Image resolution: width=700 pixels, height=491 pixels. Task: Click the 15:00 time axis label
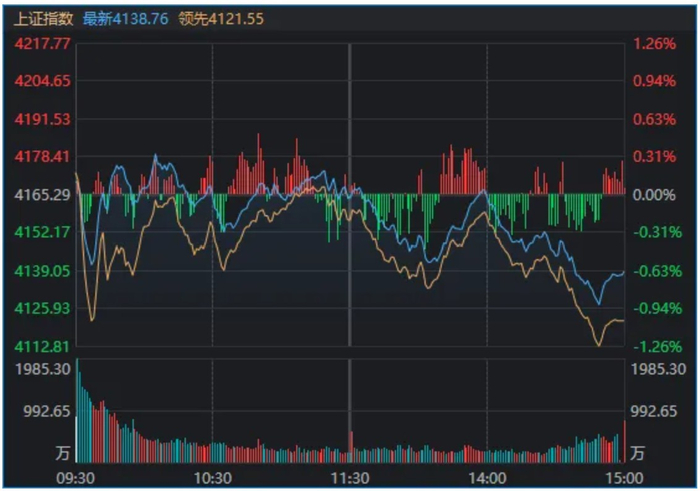624,479
